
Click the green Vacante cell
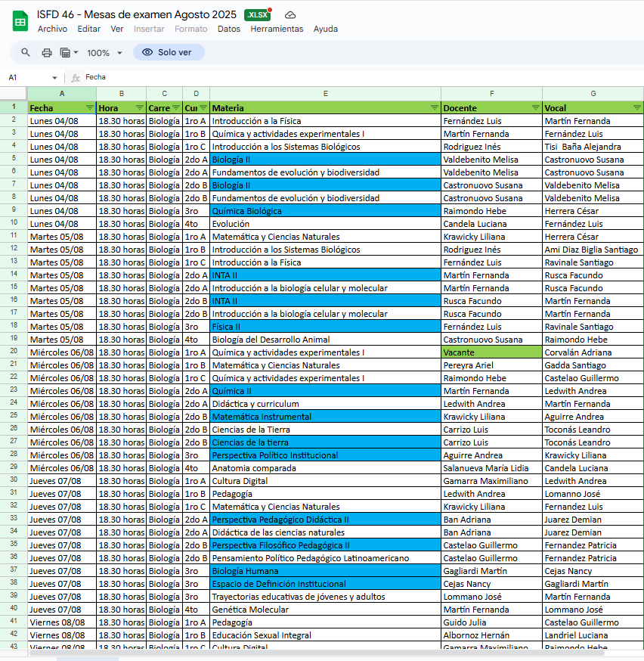tap(491, 352)
